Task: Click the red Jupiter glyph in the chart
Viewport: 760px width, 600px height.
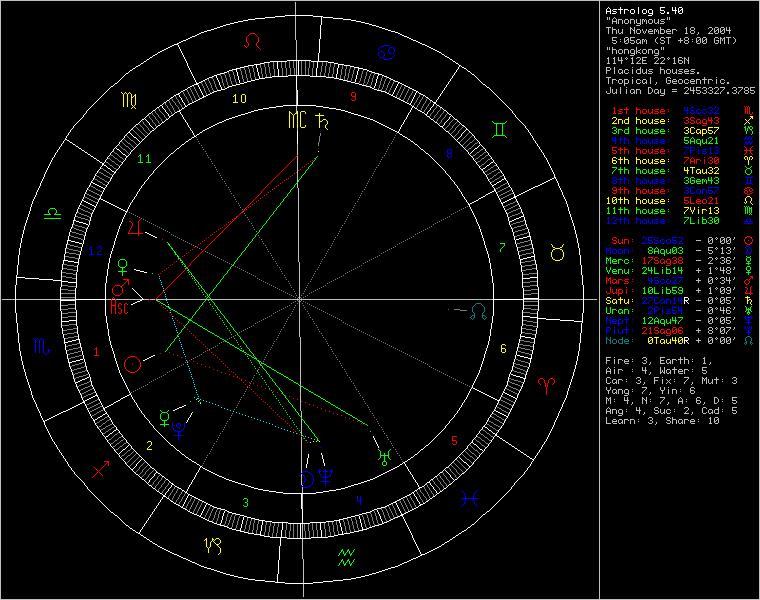Action: click(x=136, y=228)
